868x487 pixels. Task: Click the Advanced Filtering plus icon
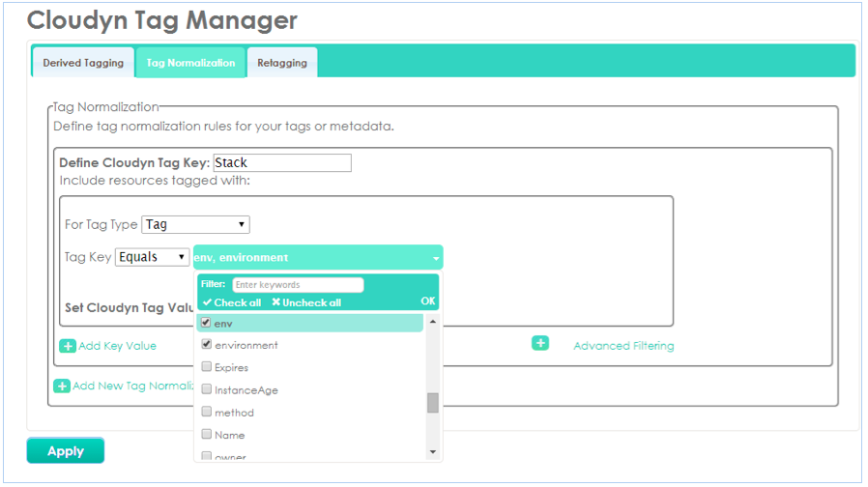[540, 343]
